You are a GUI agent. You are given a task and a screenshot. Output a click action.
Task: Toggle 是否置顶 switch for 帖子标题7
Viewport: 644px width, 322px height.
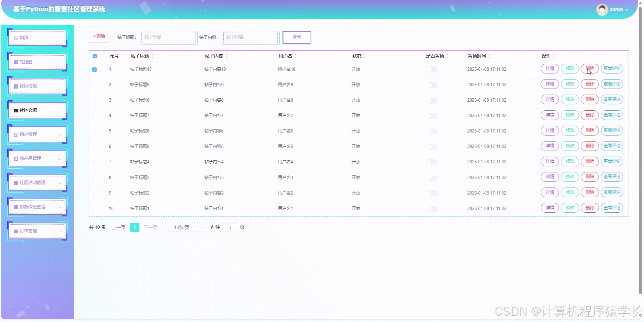pyautogui.click(x=431, y=116)
